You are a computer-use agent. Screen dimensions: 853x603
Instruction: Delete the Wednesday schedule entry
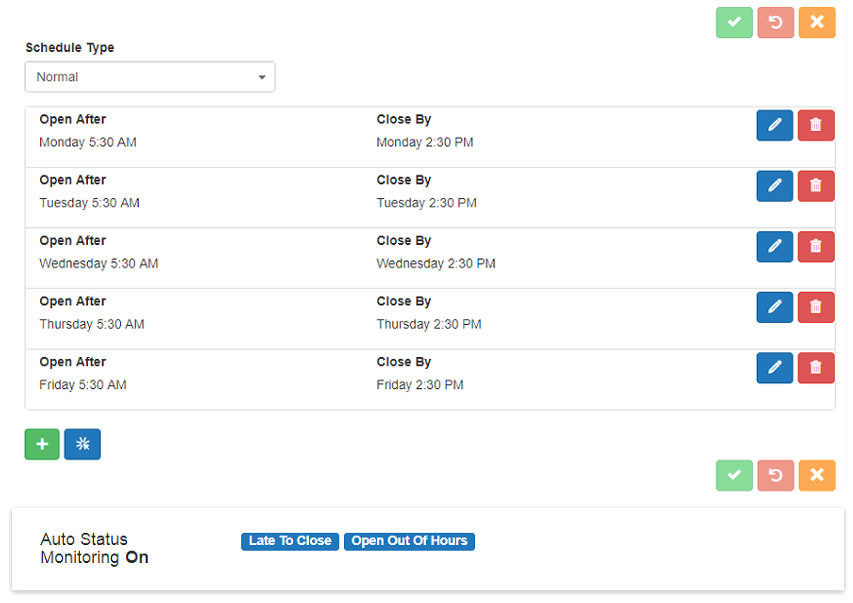click(816, 246)
